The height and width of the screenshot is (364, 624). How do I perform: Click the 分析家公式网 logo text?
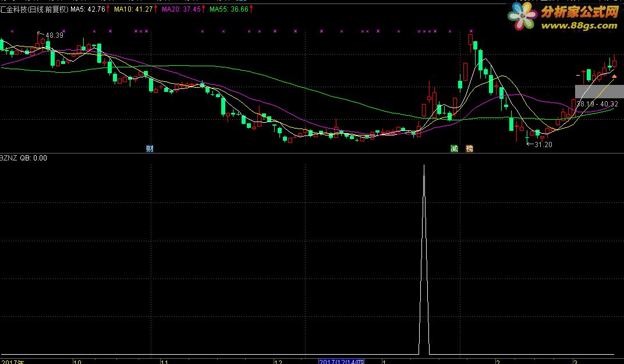coord(579,12)
